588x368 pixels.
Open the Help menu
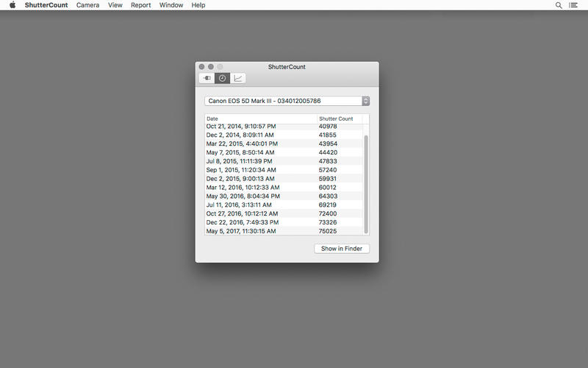click(198, 5)
